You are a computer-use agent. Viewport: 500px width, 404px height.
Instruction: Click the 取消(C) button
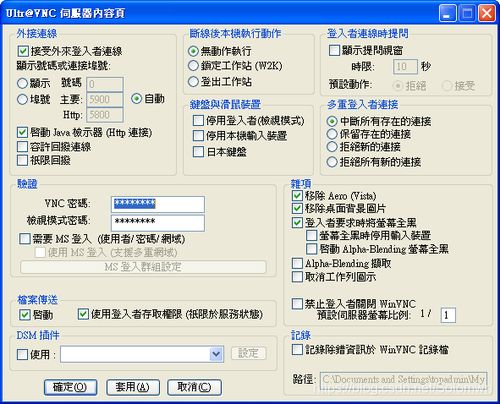(194, 387)
